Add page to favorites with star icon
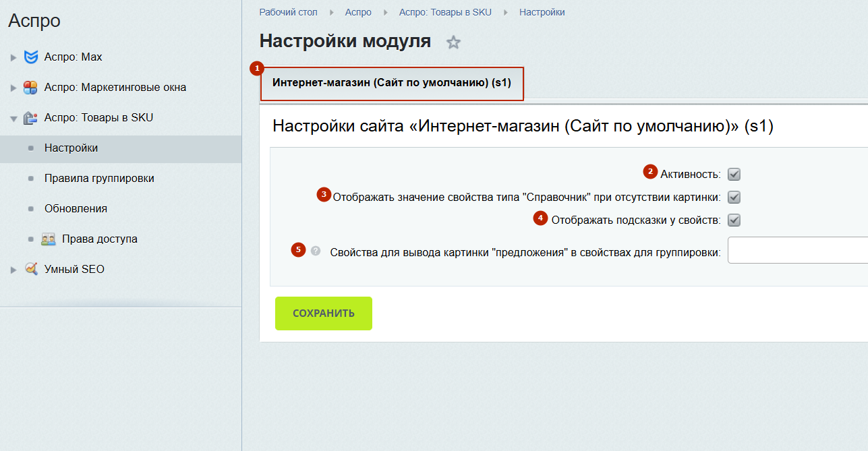 [453, 43]
